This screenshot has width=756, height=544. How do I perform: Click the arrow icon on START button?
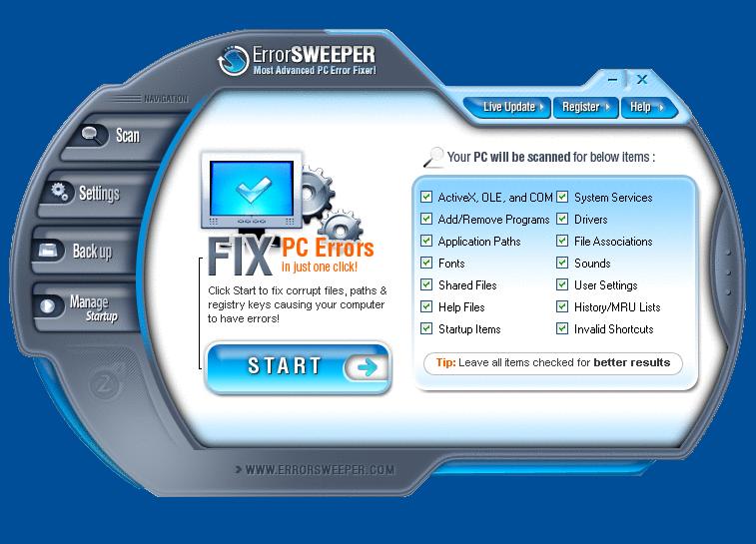point(367,367)
